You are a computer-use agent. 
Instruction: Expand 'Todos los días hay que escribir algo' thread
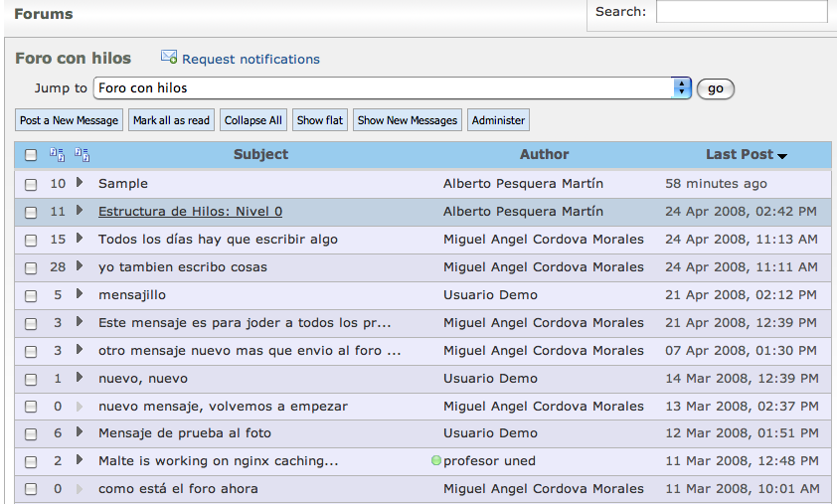point(80,239)
